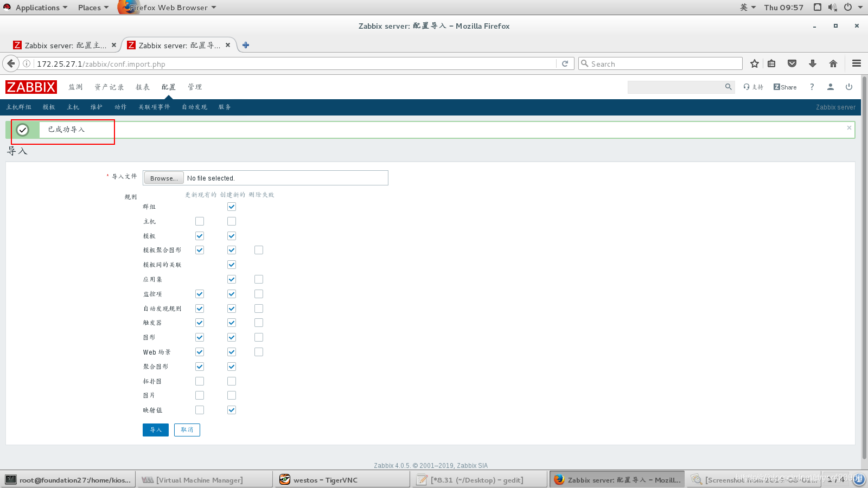Go to the Firefox home icon
Screen dimensions: 868x488
click(833, 63)
